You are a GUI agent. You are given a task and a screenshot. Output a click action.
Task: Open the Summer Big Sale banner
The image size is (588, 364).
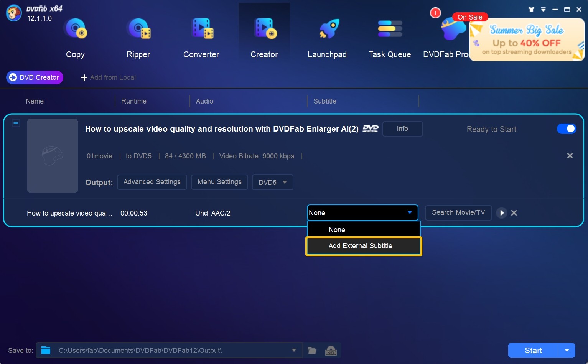click(x=527, y=40)
